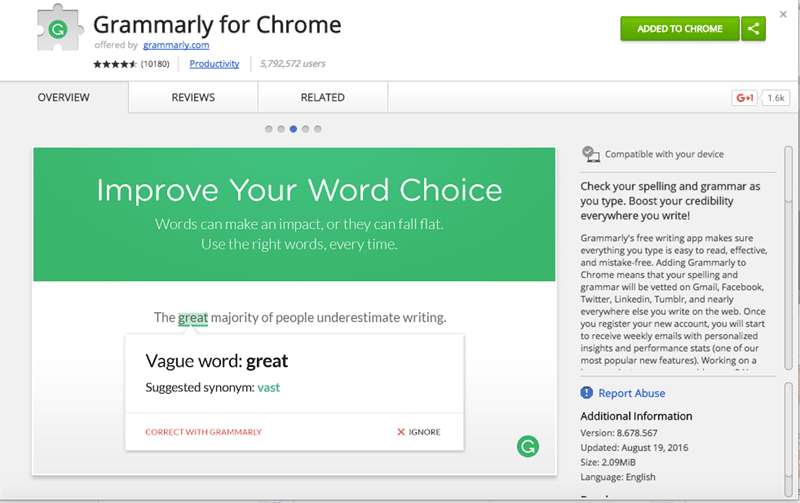Click the Report Abuse link
The image size is (800, 503).
tap(631, 393)
